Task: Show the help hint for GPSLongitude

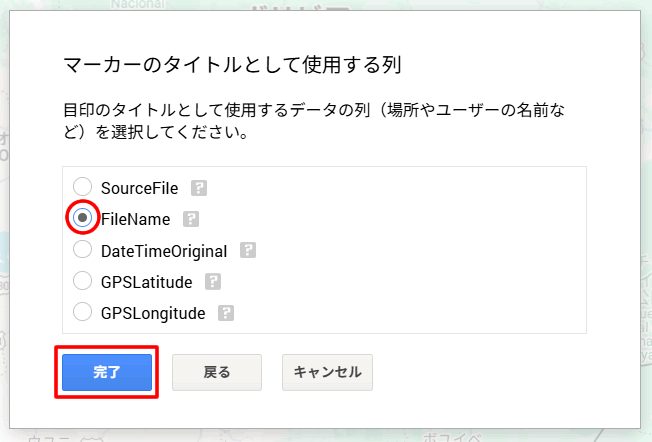Action: pyautogui.click(x=226, y=313)
